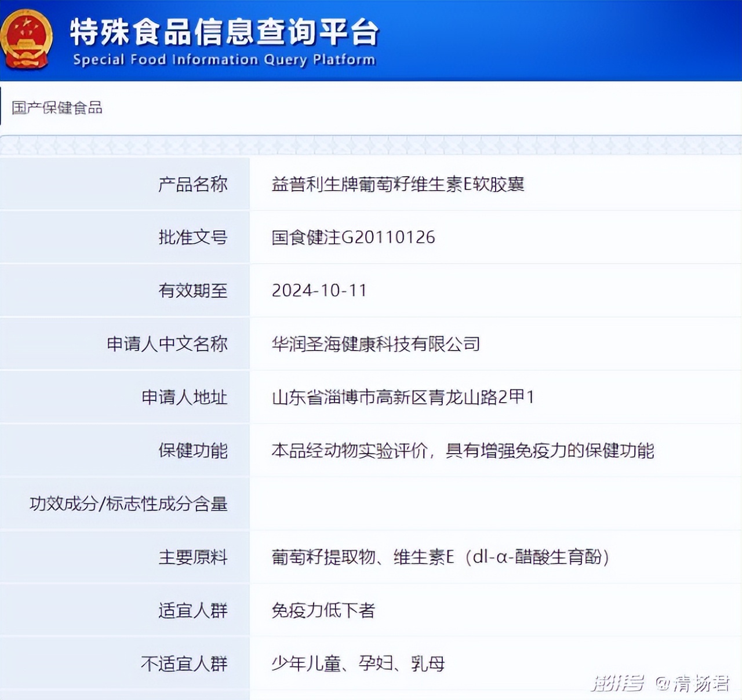
Task: Click the platform header banner emblem
Action: pos(26,38)
